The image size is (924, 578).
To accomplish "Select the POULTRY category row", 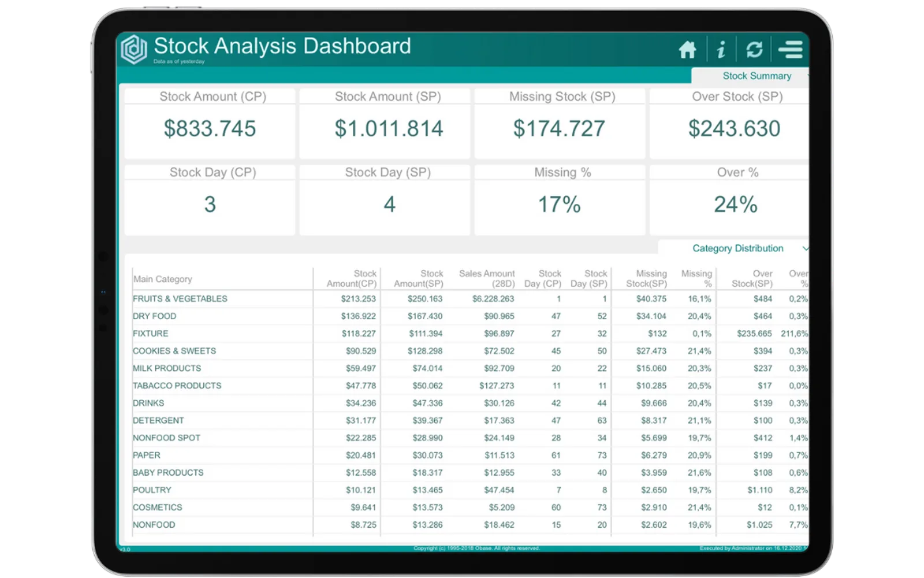I will (470, 490).
